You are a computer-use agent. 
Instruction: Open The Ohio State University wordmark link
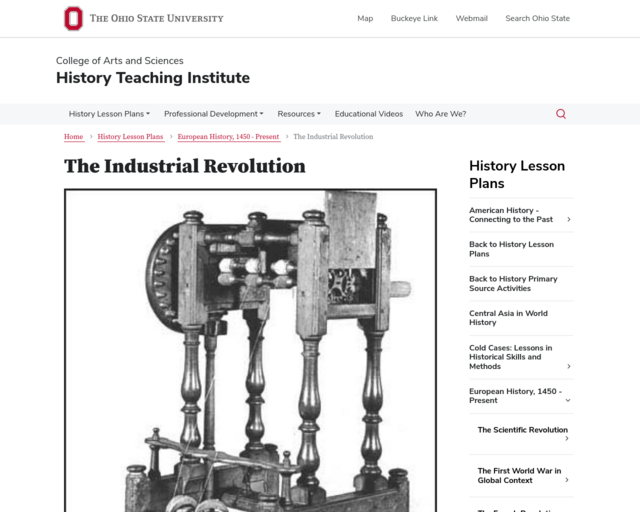click(x=157, y=18)
